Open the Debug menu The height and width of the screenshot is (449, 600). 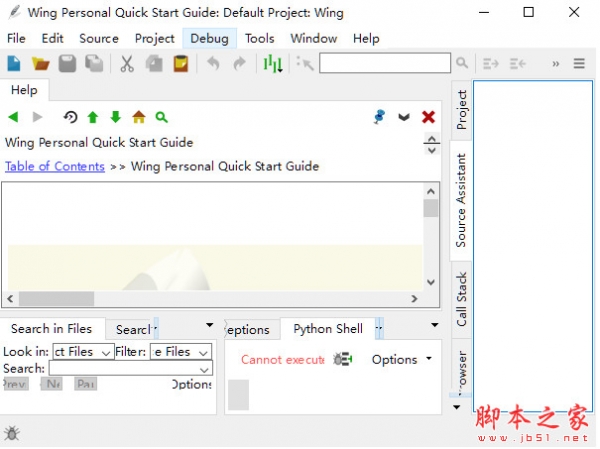pos(209,39)
